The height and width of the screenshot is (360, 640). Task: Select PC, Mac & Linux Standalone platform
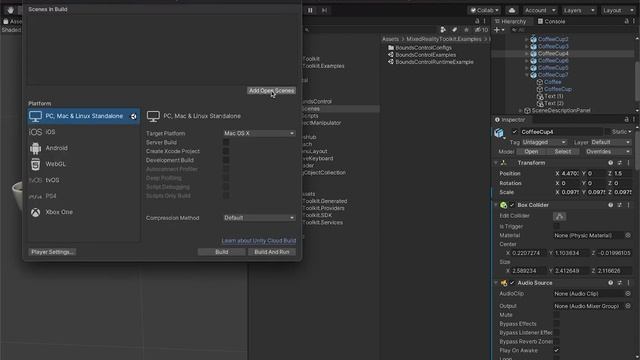pyautogui.click(x=84, y=116)
